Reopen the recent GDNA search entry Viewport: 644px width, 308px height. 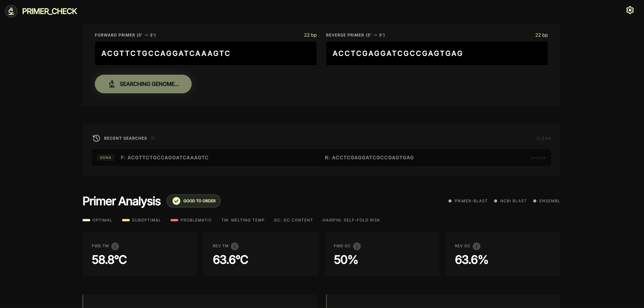click(x=321, y=158)
